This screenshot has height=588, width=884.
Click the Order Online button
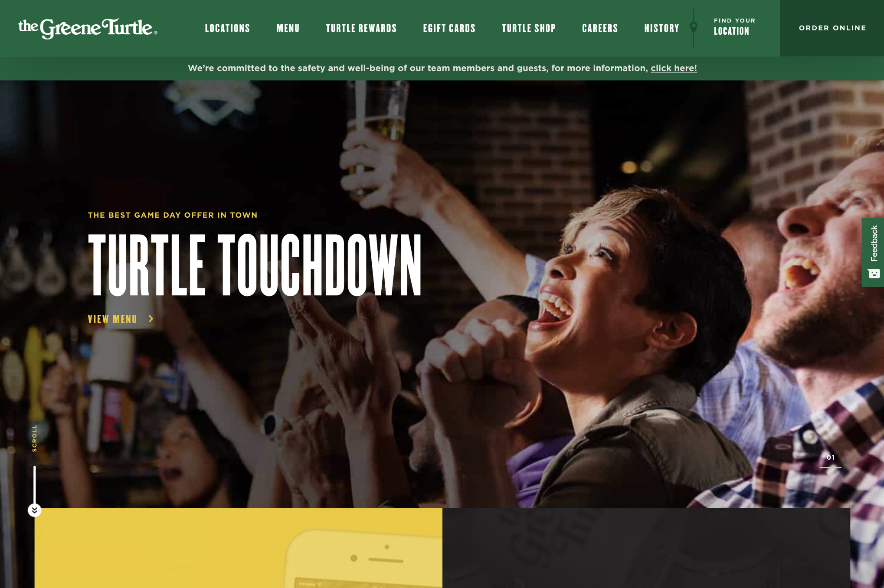click(832, 28)
